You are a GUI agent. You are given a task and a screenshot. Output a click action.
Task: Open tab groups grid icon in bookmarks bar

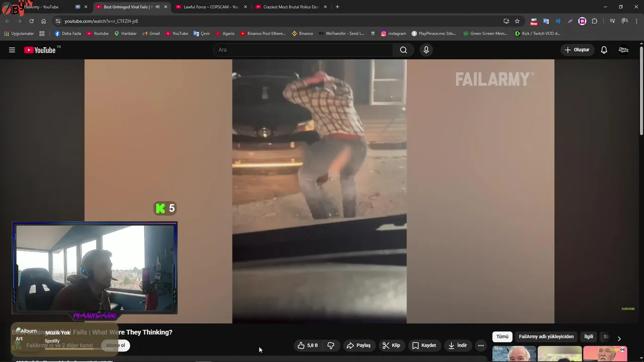pyautogui.click(x=42, y=34)
